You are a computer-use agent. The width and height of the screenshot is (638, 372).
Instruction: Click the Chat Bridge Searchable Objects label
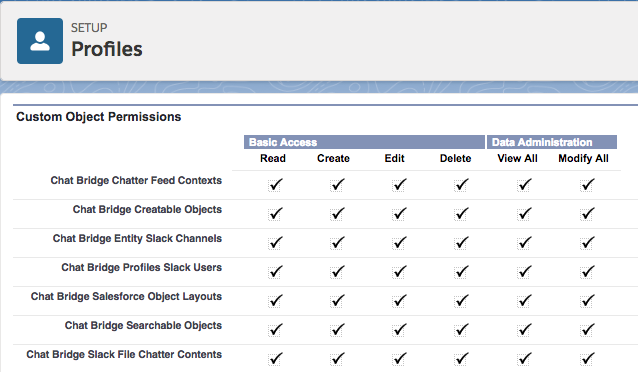pyautogui.click(x=143, y=325)
